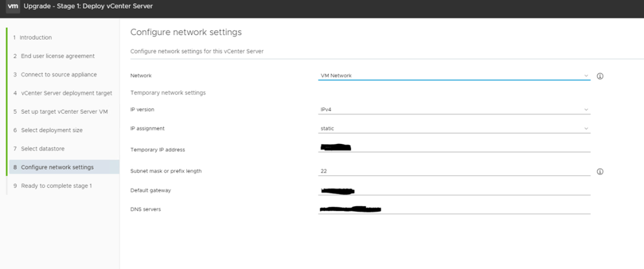This screenshot has width=644, height=269.
Task: Open the IP assignment dropdown
Action: point(454,128)
